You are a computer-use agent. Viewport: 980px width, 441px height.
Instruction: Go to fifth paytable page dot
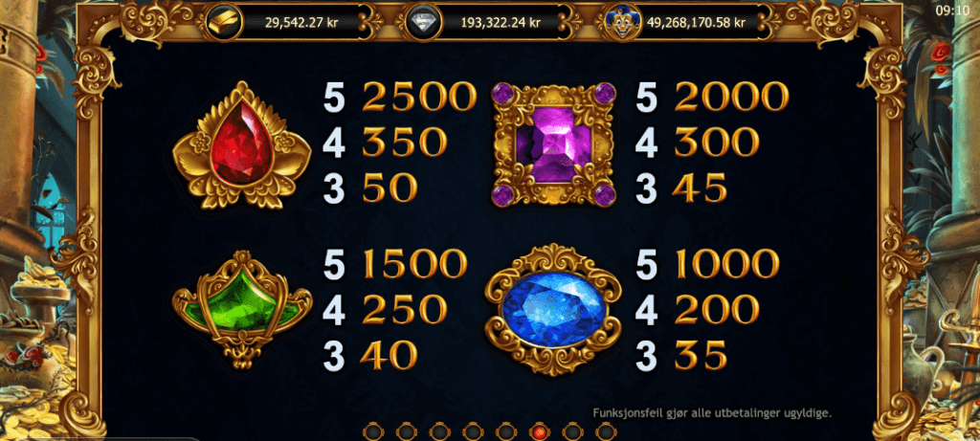(x=505, y=431)
